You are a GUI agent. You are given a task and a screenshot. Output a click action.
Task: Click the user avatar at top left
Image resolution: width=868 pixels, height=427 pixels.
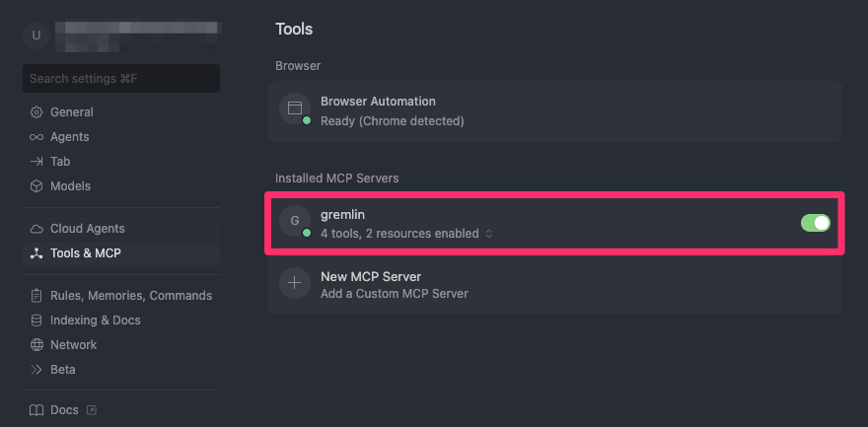pyautogui.click(x=36, y=36)
